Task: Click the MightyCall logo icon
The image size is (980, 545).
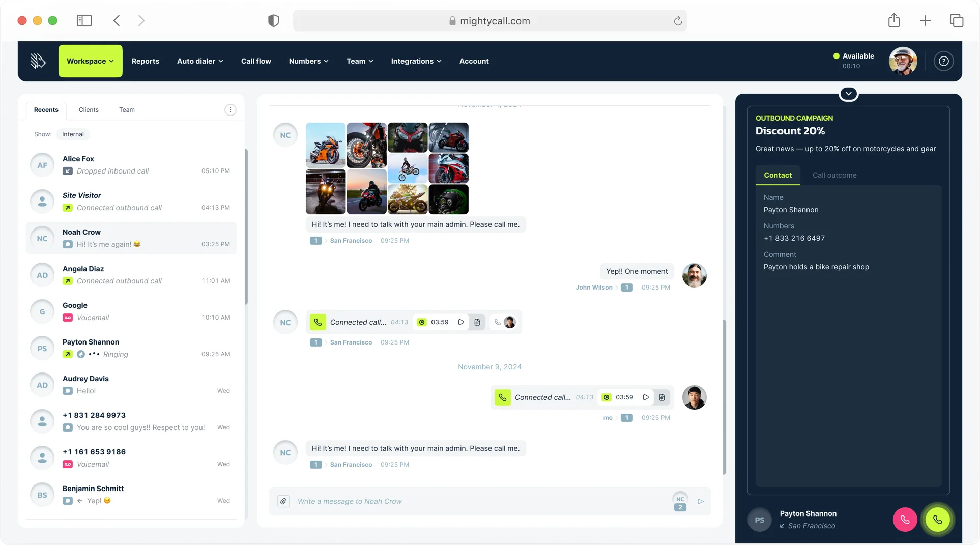Action: click(38, 61)
